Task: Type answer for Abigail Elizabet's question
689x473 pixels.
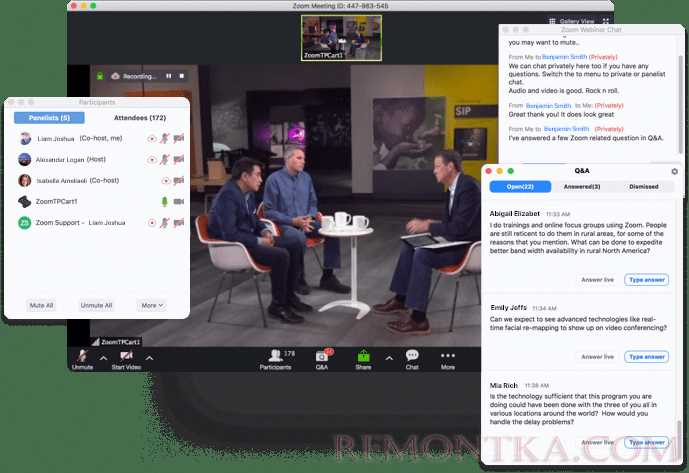Action: pos(647,280)
